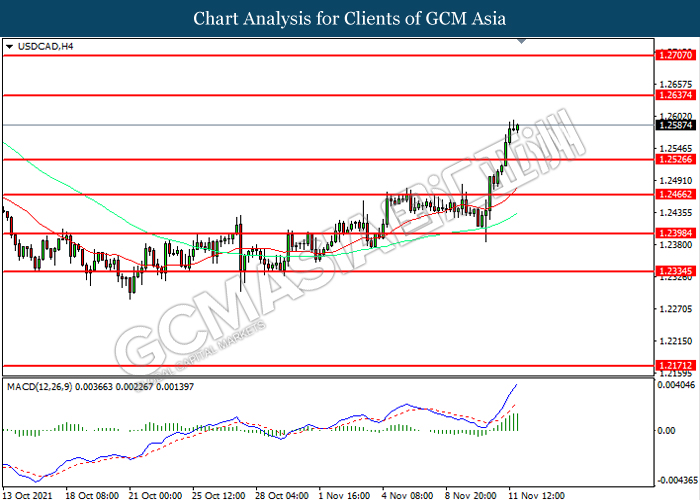700x500 pixels.
Task: Click the 18 Oct 08:00 time label
Action: point(92,495)
